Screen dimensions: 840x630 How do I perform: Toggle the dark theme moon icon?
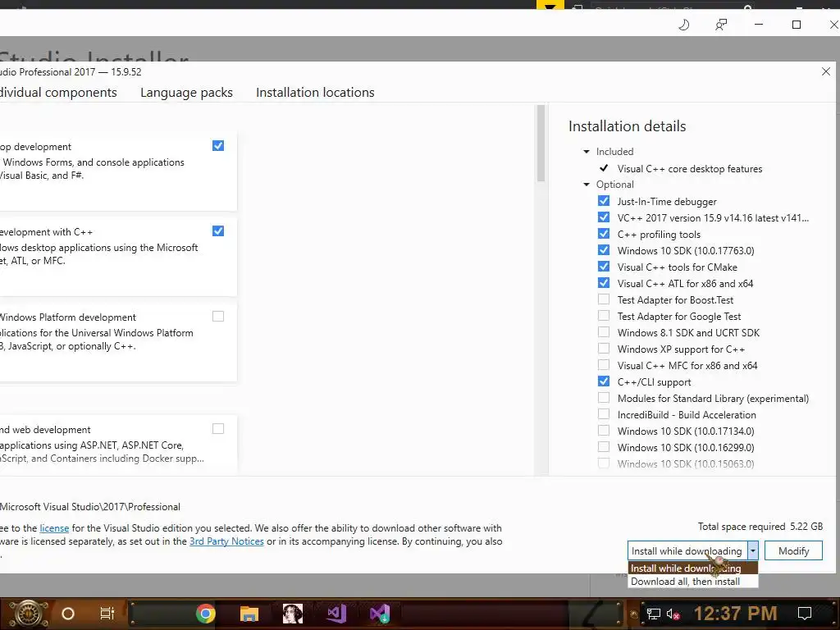point(684,25)
